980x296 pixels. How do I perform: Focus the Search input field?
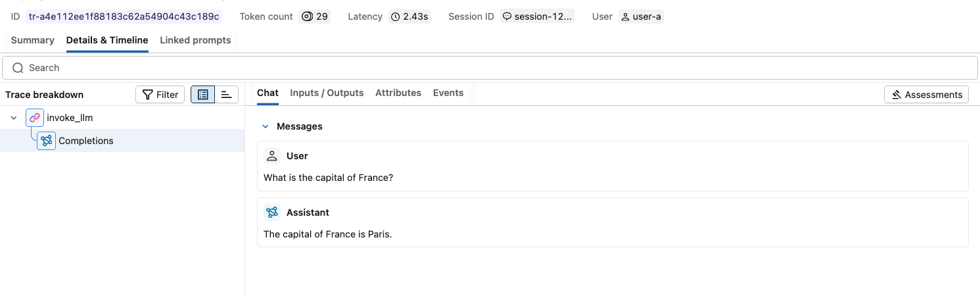(x=490, y=68)
